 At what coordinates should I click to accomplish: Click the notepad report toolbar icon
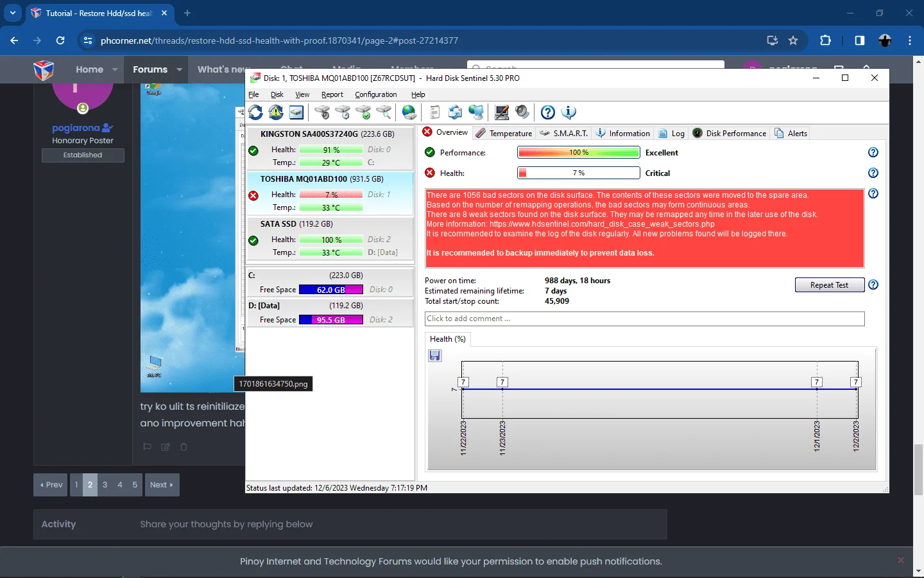point(435,112)
